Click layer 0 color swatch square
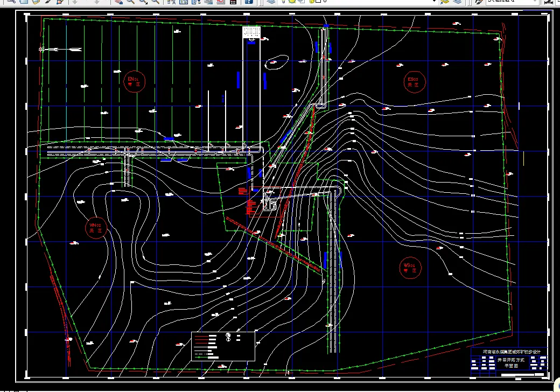Image resolution: width=560 pixels, height=392 pixels. 318,1
